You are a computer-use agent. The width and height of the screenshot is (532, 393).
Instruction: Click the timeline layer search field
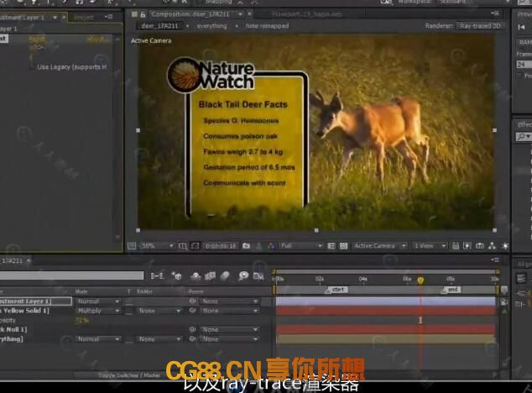point(71,275)
